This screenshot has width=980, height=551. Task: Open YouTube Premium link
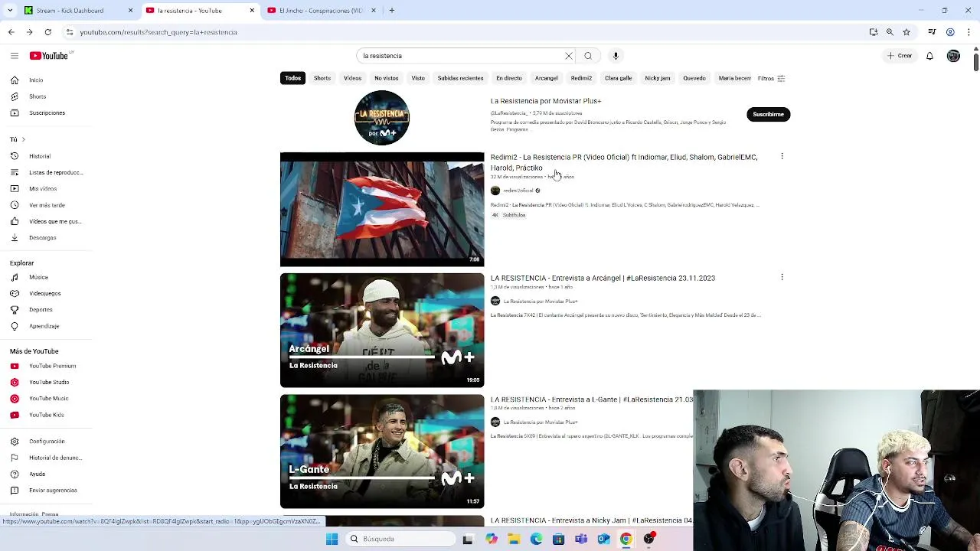tap(52, 366)
